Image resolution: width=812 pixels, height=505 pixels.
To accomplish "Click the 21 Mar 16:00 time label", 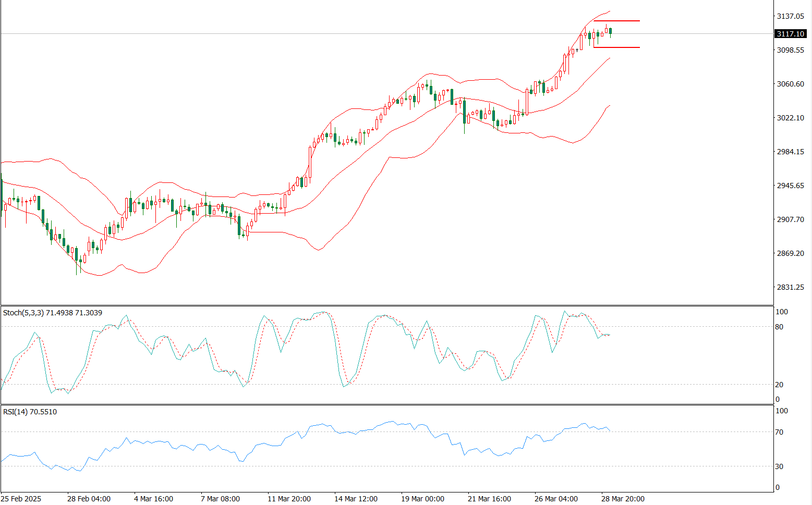I will pyautogui.click(x=489, y=499).
